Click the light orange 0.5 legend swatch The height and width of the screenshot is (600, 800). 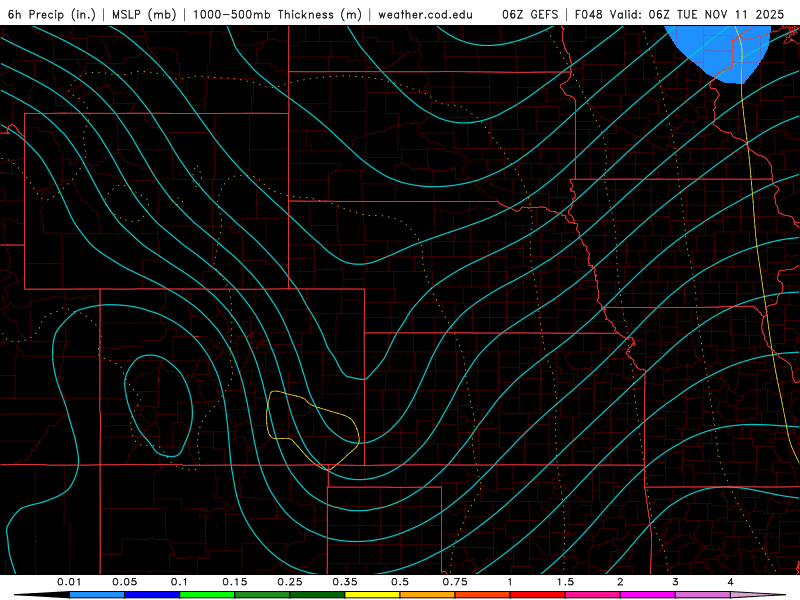[428, 595]
